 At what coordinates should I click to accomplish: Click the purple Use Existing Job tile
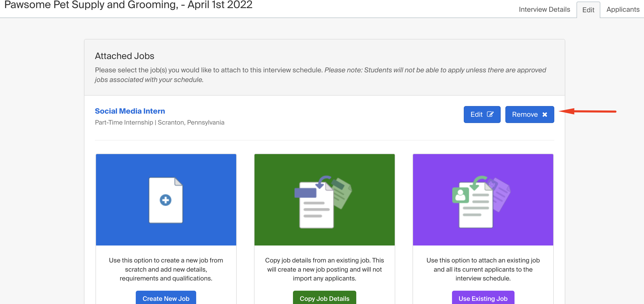pos(483,200)
